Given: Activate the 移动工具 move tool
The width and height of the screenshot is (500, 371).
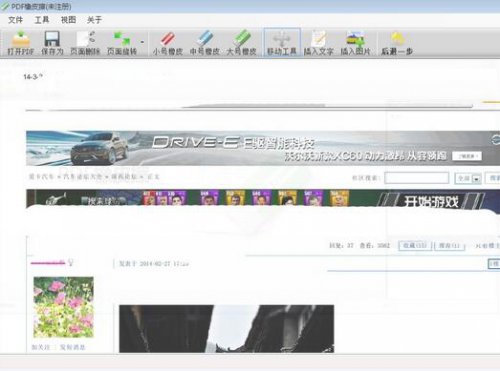Looking at the screenshot, I should (282, 43).
